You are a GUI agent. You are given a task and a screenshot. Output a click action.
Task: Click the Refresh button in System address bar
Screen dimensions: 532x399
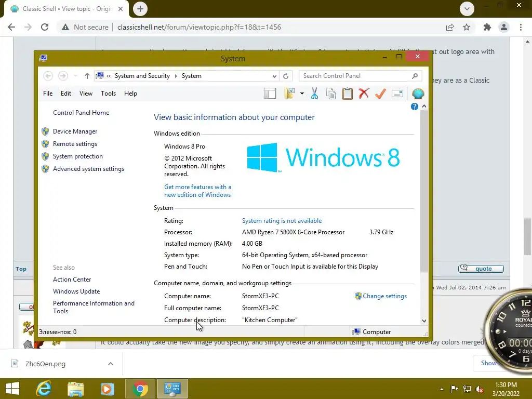coord(286,76)
